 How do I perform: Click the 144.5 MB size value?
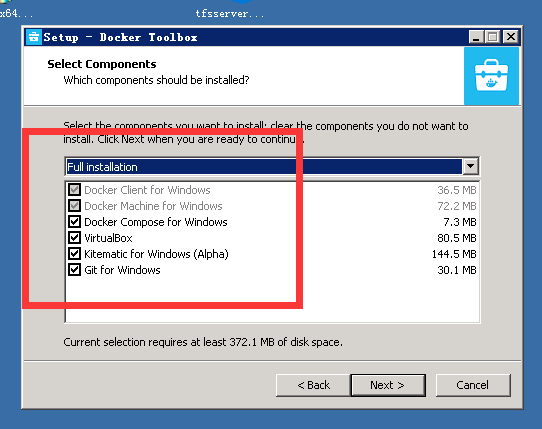(454, 254)
